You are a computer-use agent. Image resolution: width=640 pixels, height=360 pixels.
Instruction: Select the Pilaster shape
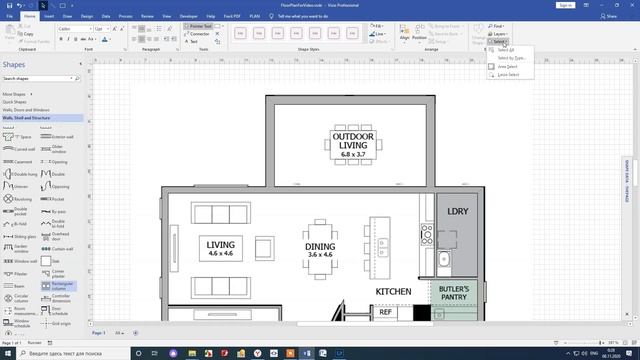click(x=15, y=274)
